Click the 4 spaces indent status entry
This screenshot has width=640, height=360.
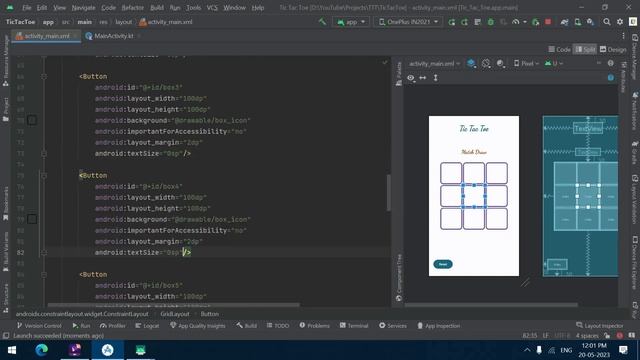pos(587,336)
